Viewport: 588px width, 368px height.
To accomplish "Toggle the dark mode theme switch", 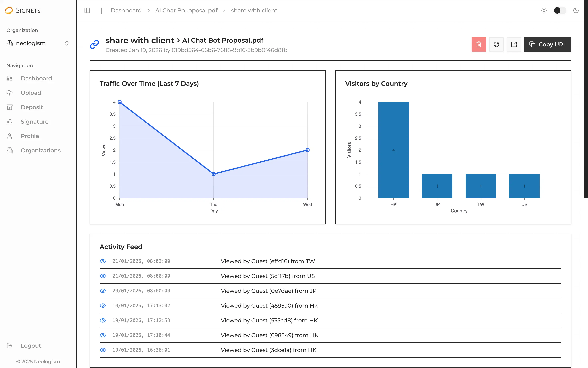I will (x=560, y=10).
